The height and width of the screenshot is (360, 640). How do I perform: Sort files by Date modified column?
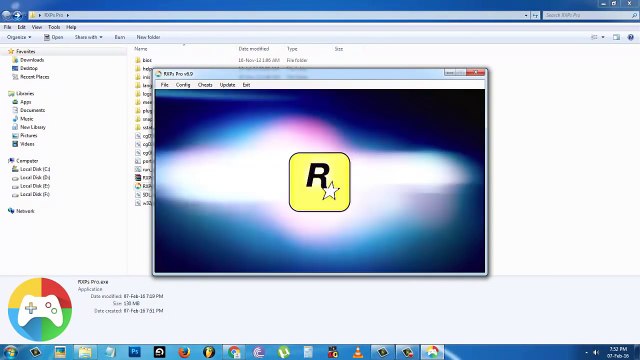pyautogui.click(x=253, y=49)
